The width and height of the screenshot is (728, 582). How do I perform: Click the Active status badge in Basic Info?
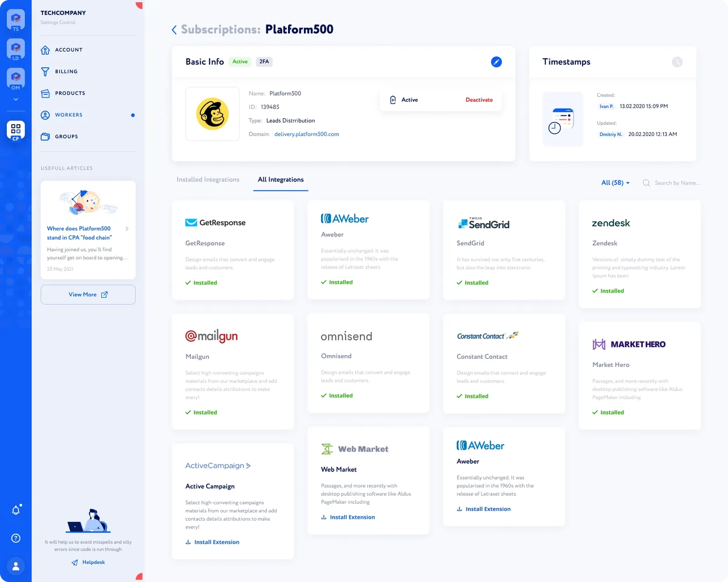(x=240, y=62)
